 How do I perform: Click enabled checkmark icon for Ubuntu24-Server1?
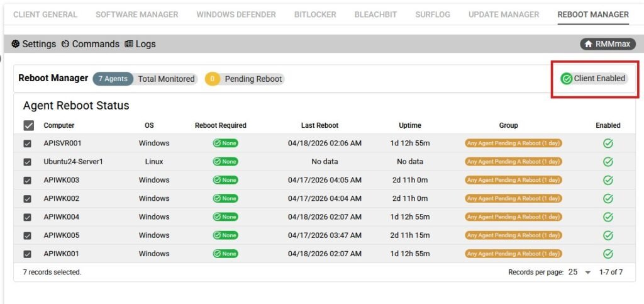tap(608, 162)
